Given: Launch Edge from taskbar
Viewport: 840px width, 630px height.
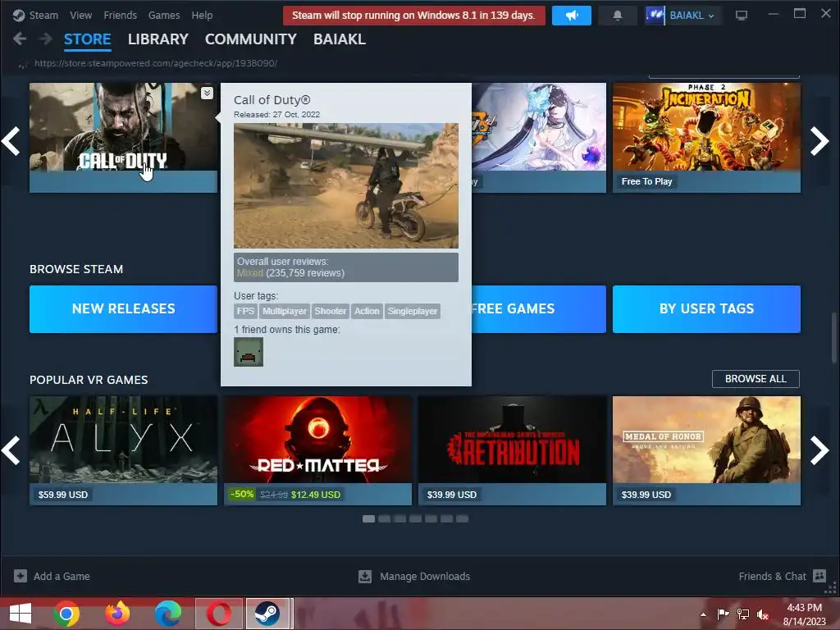Looking at the screenshot, I should coord(167,614).
